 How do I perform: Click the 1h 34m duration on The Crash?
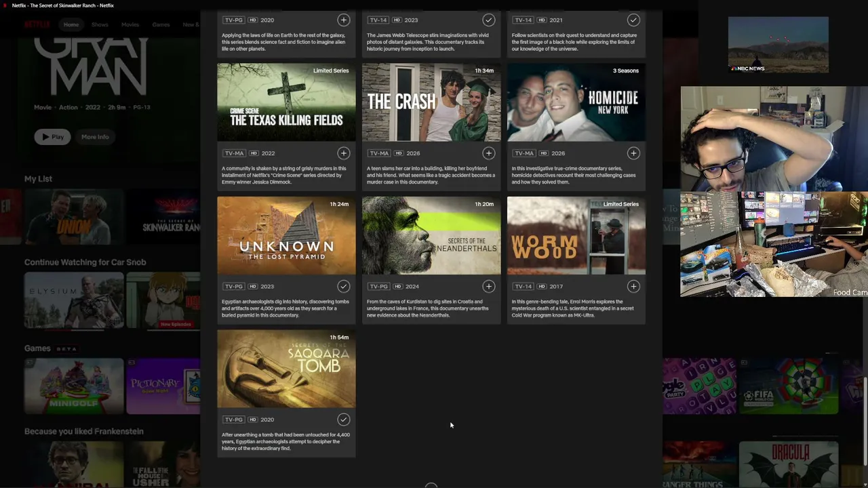click(x=484, y=70)
